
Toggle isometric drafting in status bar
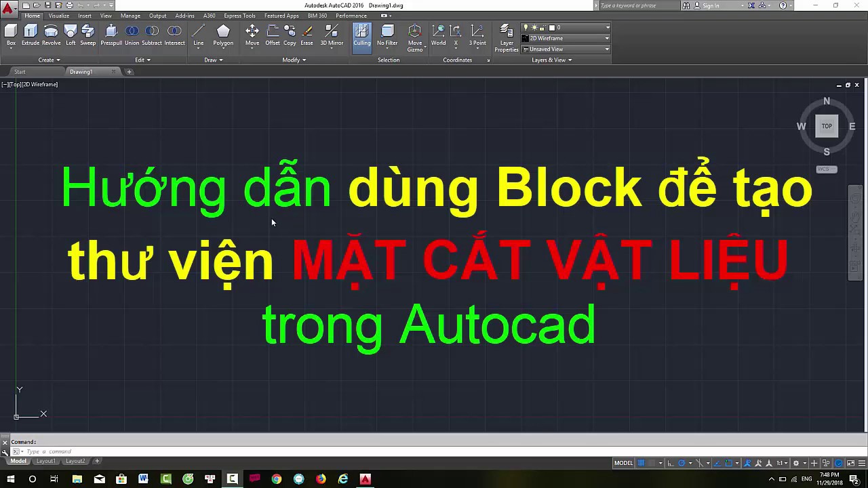701,463
